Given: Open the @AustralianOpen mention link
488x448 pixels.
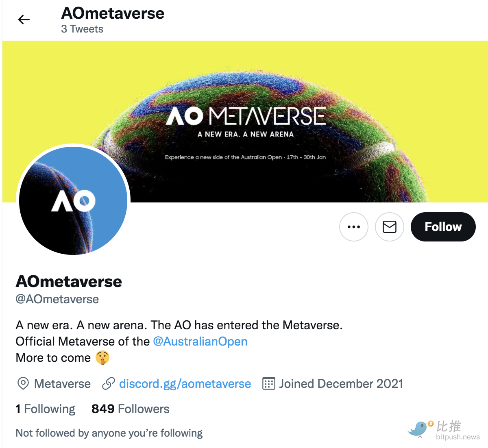Looking at the screenshot, I should pyautogui.click(x=200, y=341).
